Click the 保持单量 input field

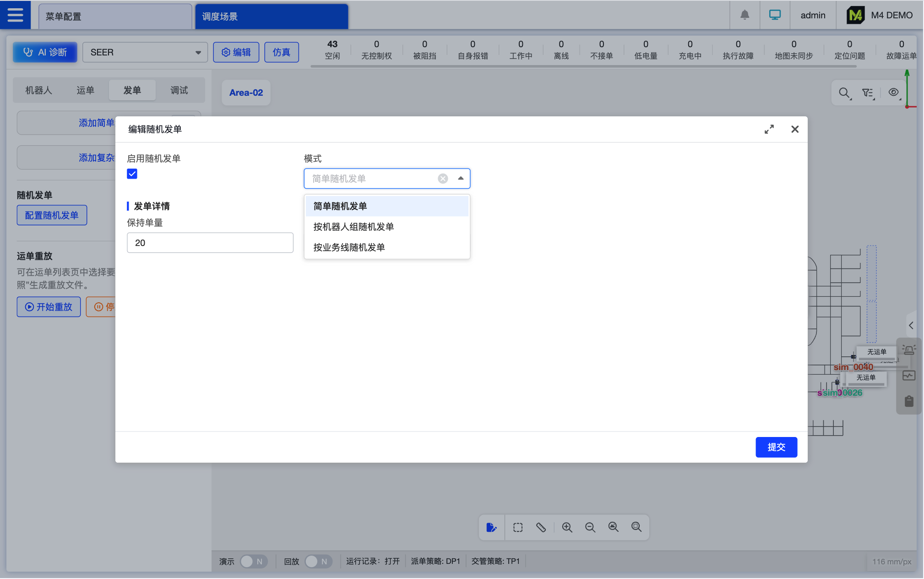[210, 243]
